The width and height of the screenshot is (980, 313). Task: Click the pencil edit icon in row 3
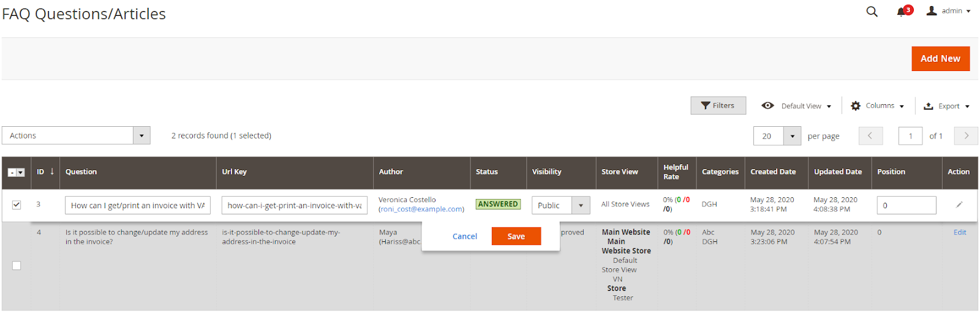point(959,205)
